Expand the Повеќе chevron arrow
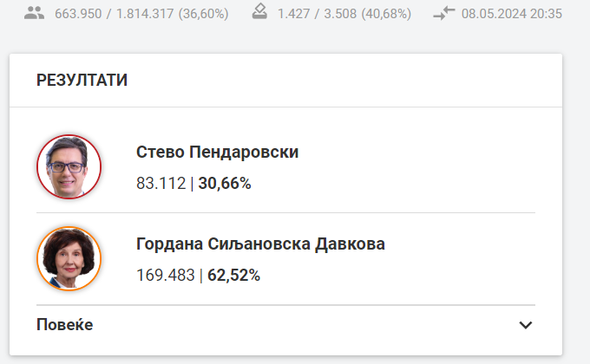This screenshot has height=364, width=590. (x=526, y=325)
